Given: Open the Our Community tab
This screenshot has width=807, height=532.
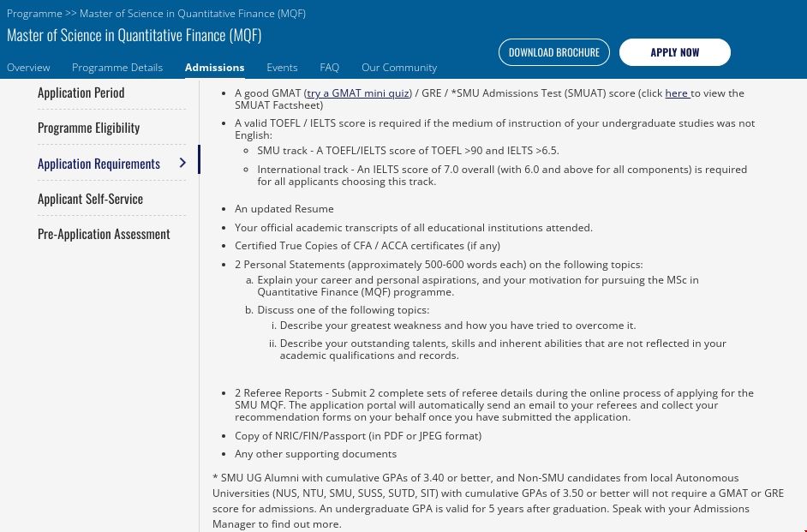Looking at the screenshot, I should pos(398,68).
